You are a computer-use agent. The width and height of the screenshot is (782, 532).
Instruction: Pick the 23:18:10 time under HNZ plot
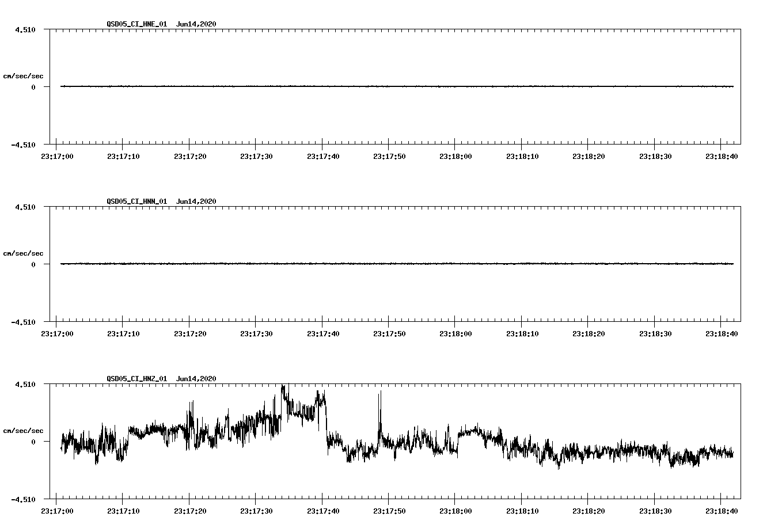(x=522, y=511)
